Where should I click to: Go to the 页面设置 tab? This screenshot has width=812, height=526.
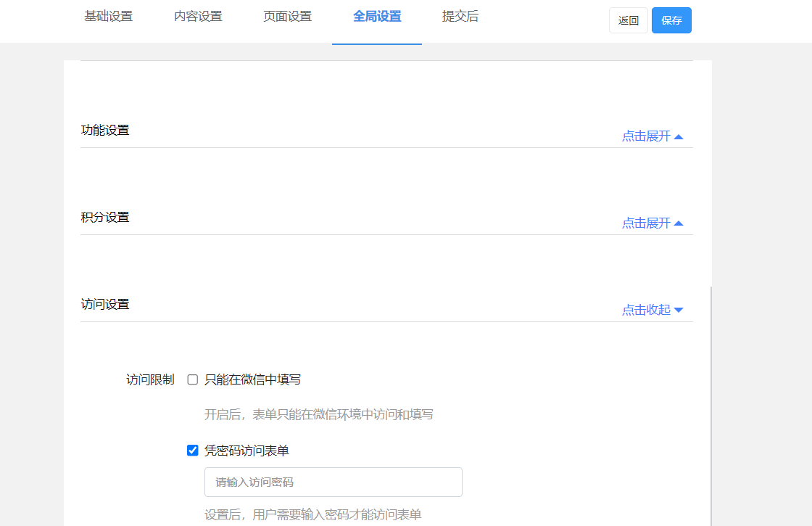point(287,17)
